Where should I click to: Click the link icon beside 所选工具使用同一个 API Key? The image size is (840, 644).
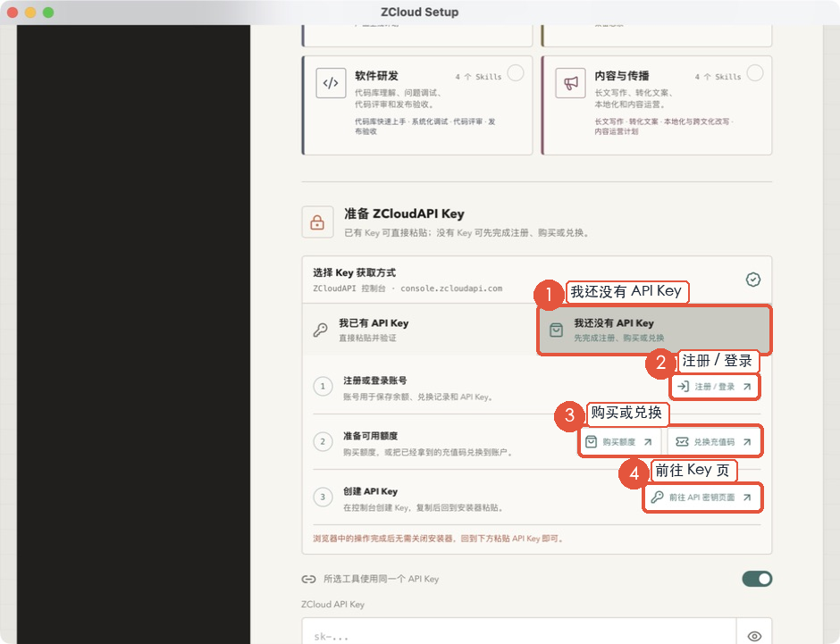point(308,579)
